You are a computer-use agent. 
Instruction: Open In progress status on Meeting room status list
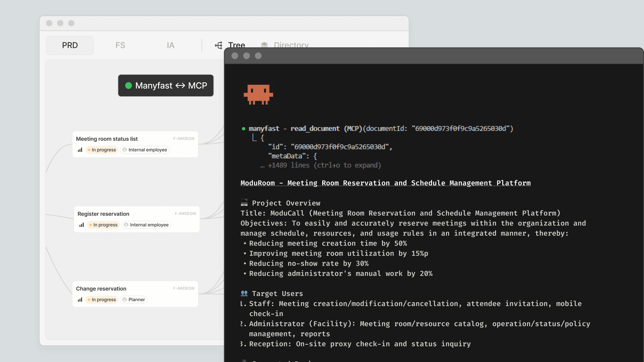point(102,150)
